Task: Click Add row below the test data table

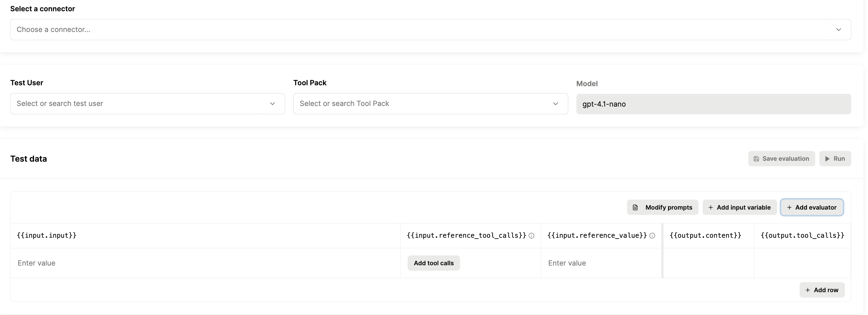Action: click(x=822, y=290)
